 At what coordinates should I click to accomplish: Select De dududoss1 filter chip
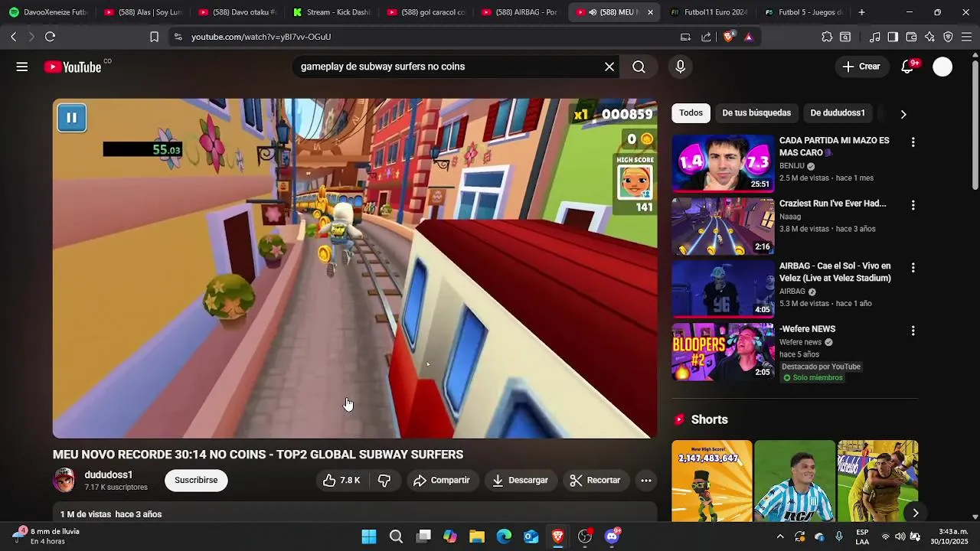[x=838, y=113]
